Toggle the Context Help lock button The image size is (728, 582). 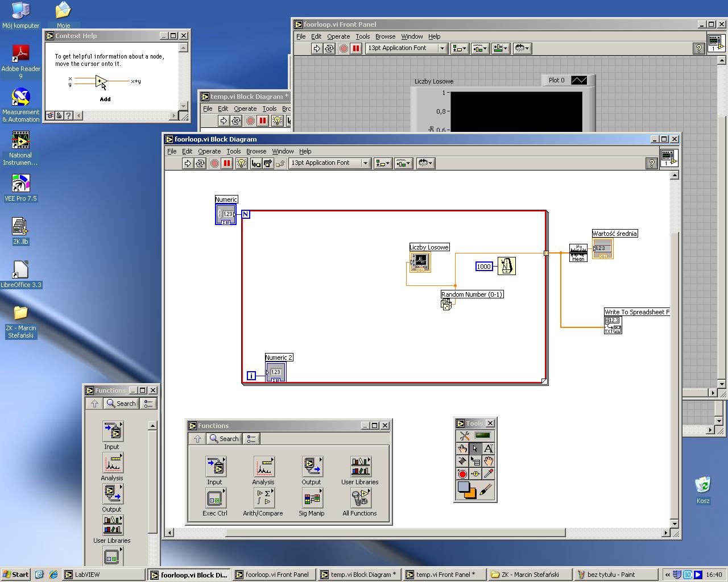[59, 115]
